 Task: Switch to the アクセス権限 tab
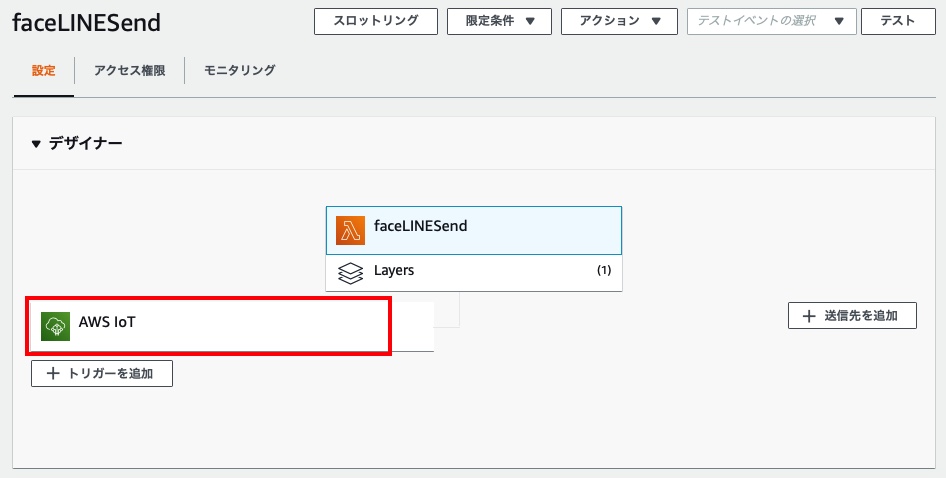click(129, 71)
